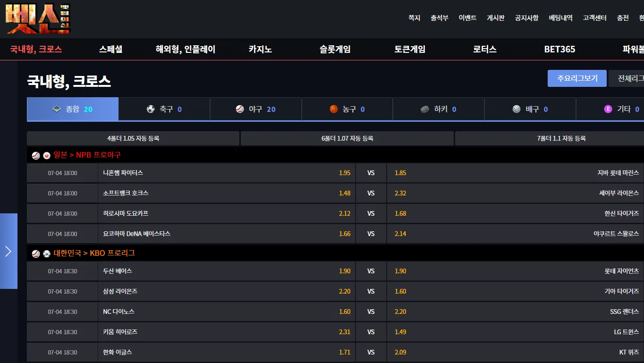Click 07-04 18:00 time of 소프트뱅크 호크스 match

click(62, 193)
